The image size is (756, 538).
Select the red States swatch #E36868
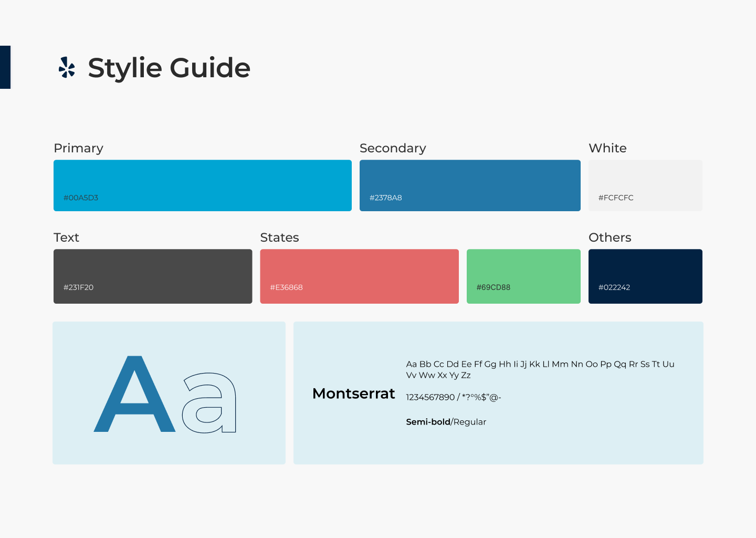(359, 276)
